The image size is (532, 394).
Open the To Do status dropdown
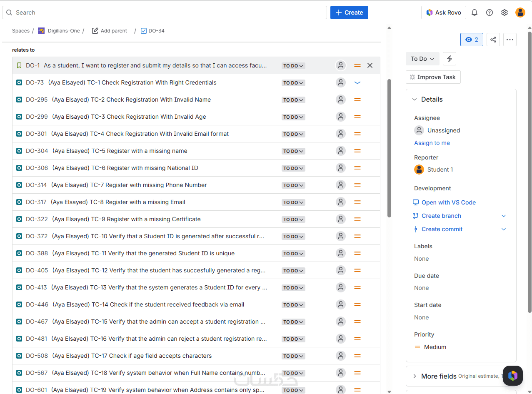point(422,59)
